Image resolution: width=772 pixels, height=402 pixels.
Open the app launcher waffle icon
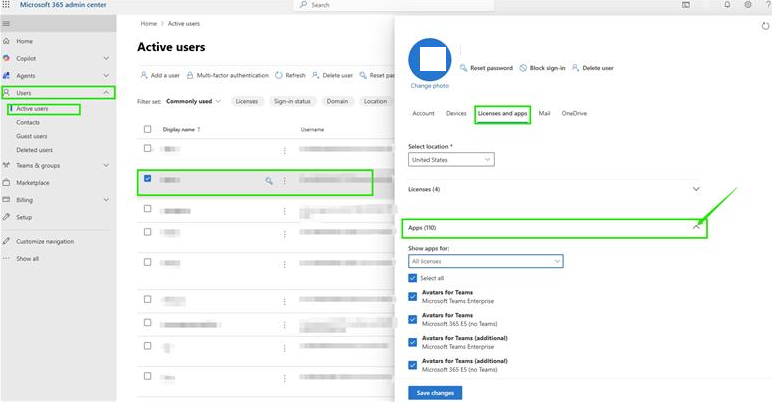pos(6,4)
